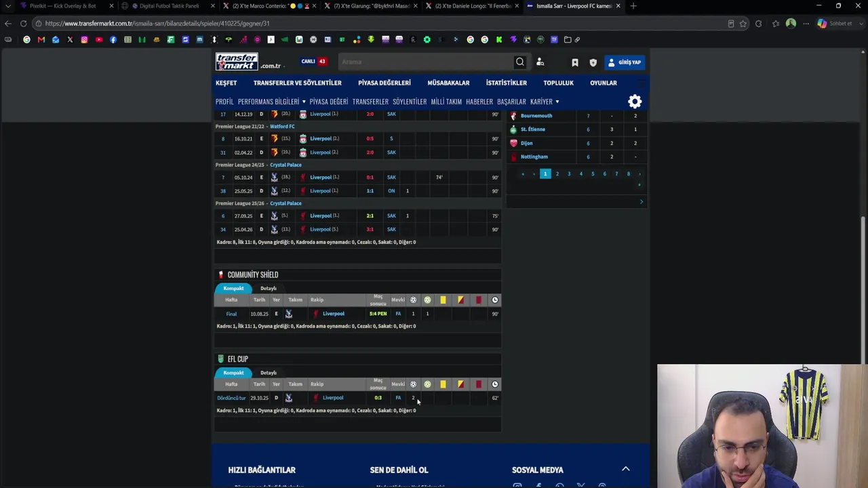Focus the Arama search field

click(425, 62)
